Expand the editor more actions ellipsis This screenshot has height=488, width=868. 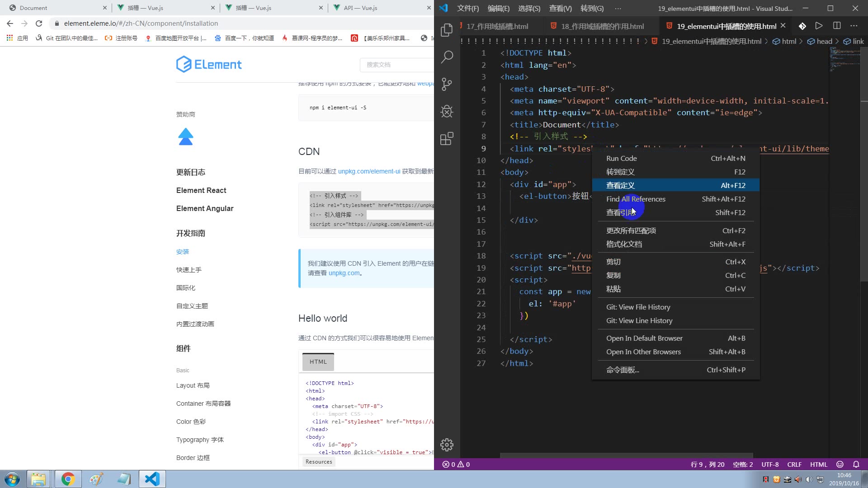click(x=854, y=26)
